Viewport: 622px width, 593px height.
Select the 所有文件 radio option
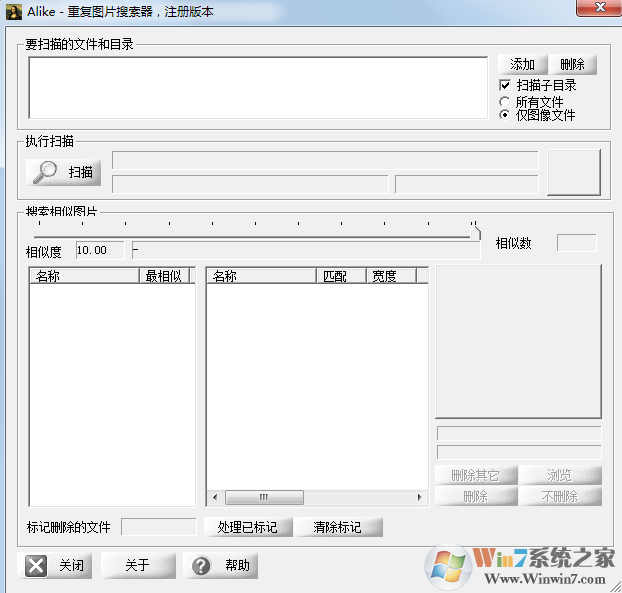505,102
